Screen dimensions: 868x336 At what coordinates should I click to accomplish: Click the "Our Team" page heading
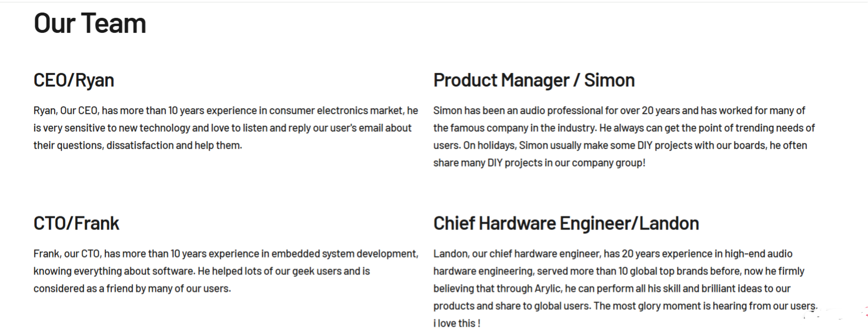(x=90, y=23)
